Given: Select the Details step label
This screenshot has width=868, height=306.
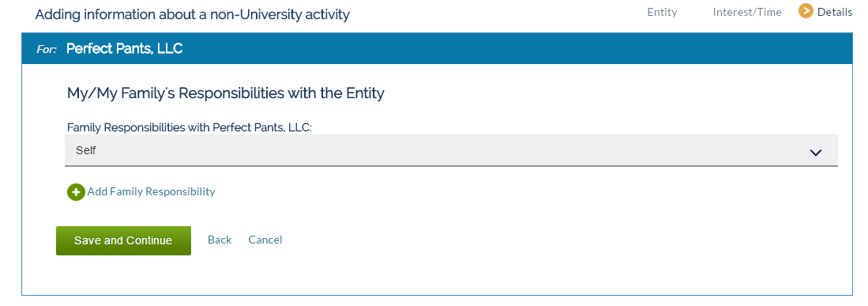Looking at the screenshot, I should [x=835, y=12].
